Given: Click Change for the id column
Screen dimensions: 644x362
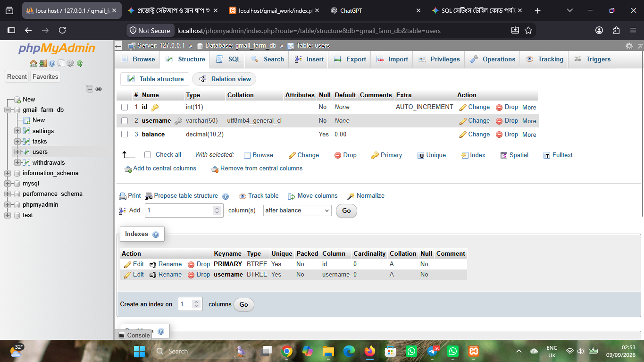Looking at the screenshot, I should [x=475, y=107].
